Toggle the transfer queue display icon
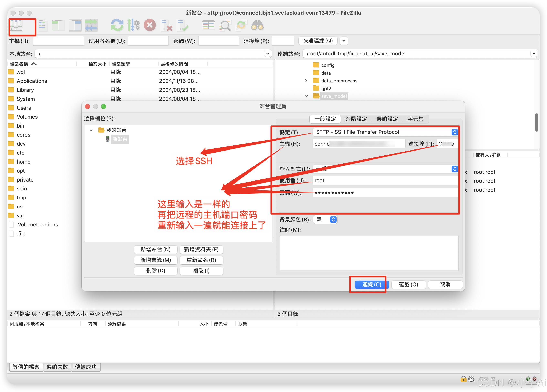Image resolution: width=547 pixels, height=392 pixels. (91, 25)
